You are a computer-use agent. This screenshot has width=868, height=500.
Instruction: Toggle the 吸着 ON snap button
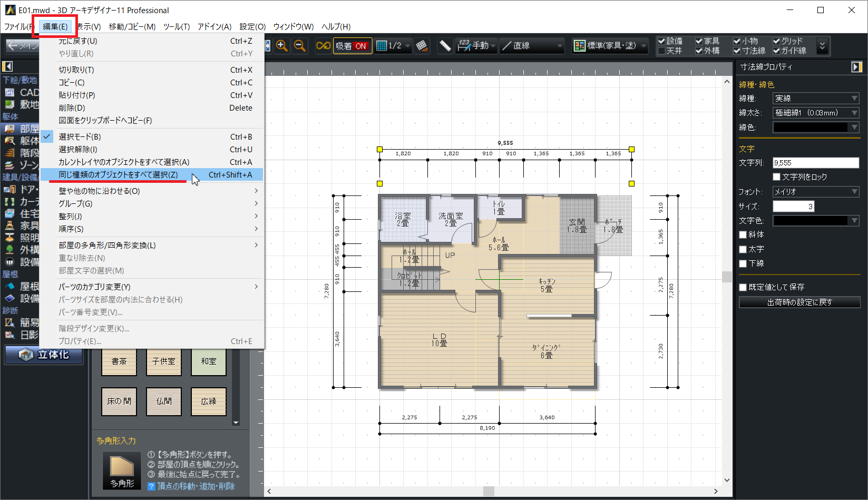pyautogui.click(x=352, y=46)
